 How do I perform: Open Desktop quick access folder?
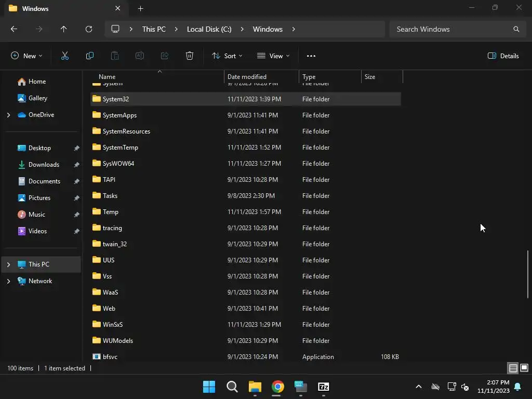point(39,148)
